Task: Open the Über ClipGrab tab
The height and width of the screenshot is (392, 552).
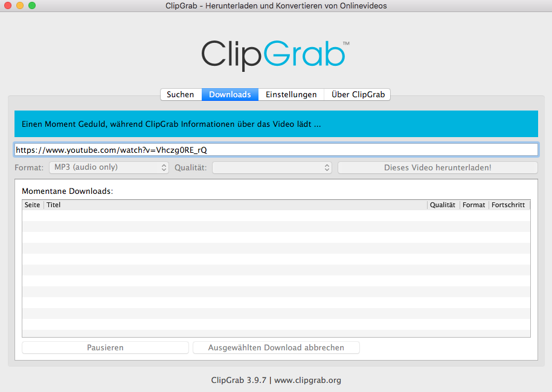Action: pos(358,94)
